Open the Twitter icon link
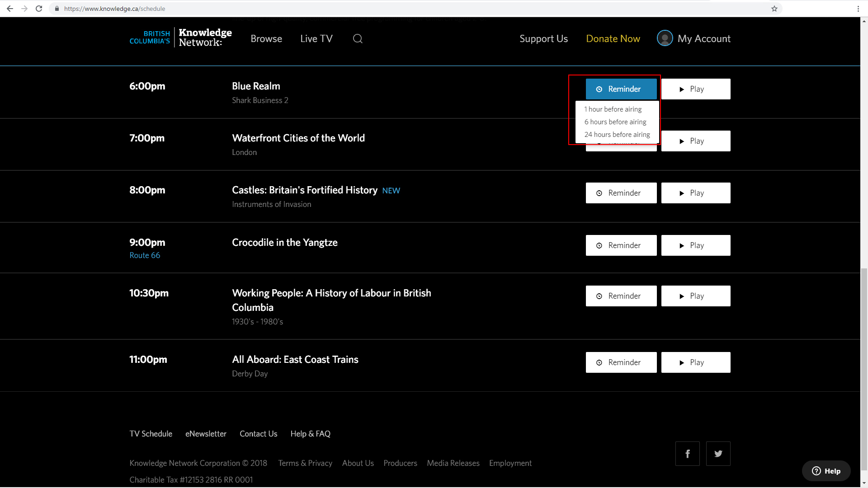 click(718, 454)
